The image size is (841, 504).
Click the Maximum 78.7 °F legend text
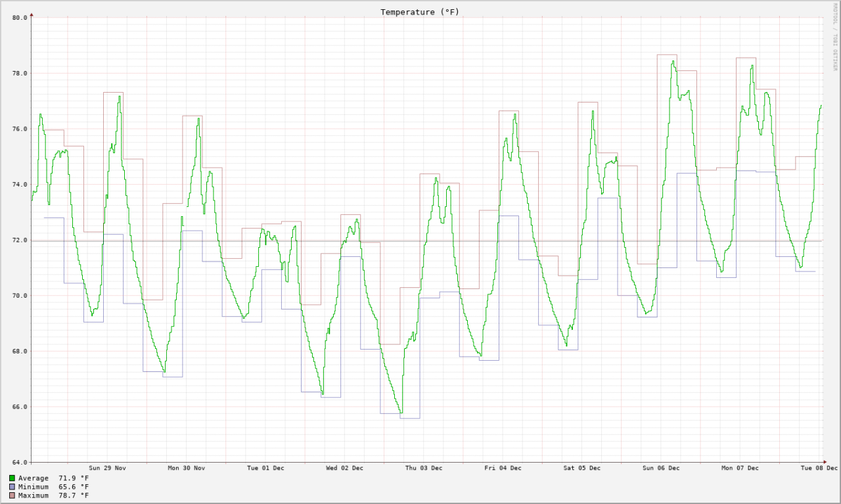coord(53,495)
